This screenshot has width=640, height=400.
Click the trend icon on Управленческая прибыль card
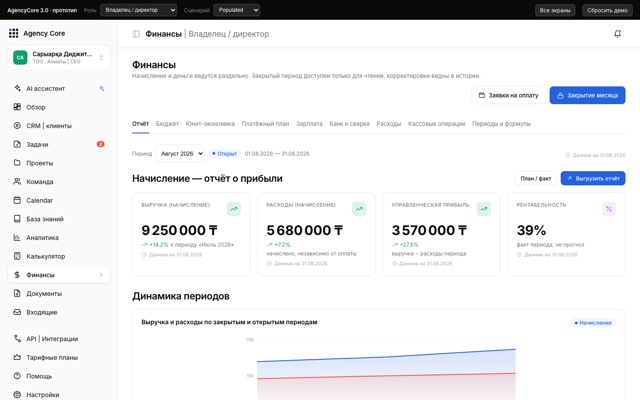pyautogui.click(x=484, y=209)
